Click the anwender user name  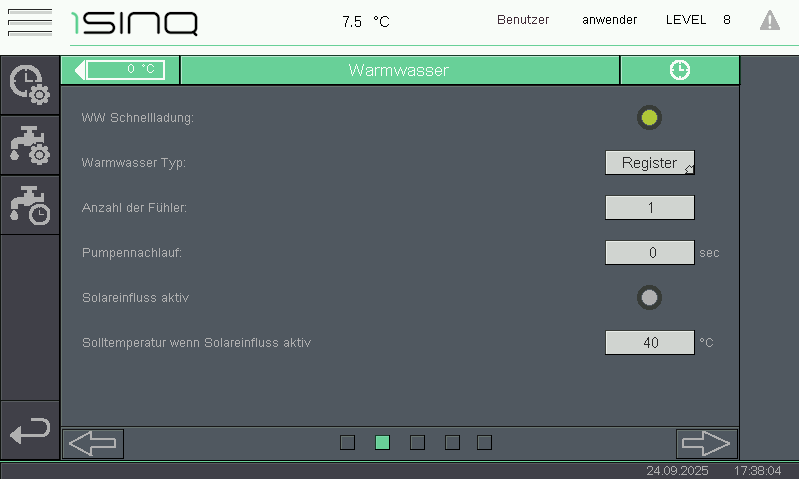[609, 20]
